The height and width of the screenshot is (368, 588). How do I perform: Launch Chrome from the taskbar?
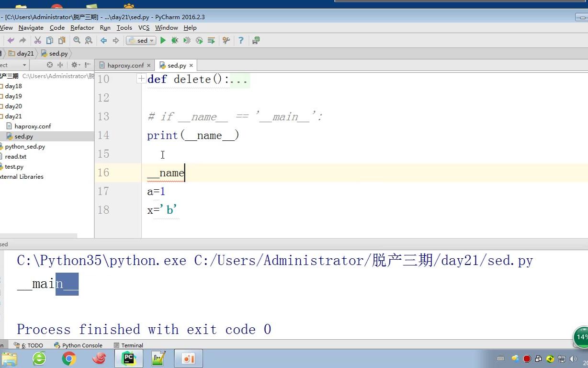click(x=68, y=358)
